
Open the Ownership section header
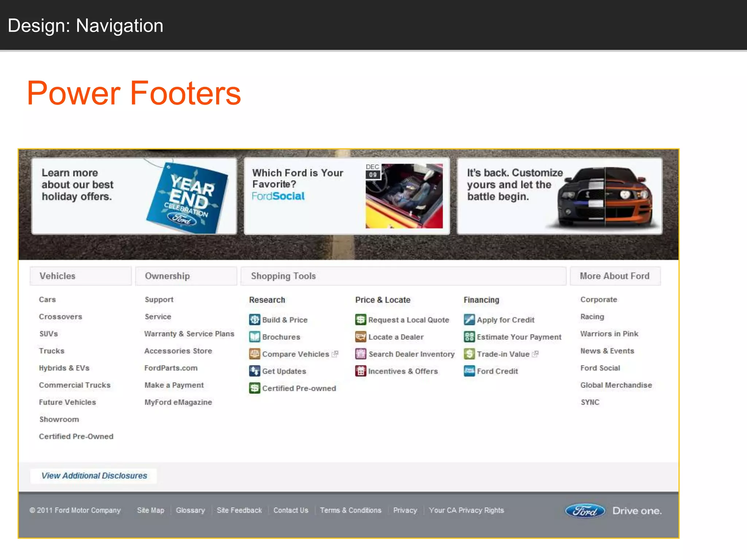(x=186, y=276)
